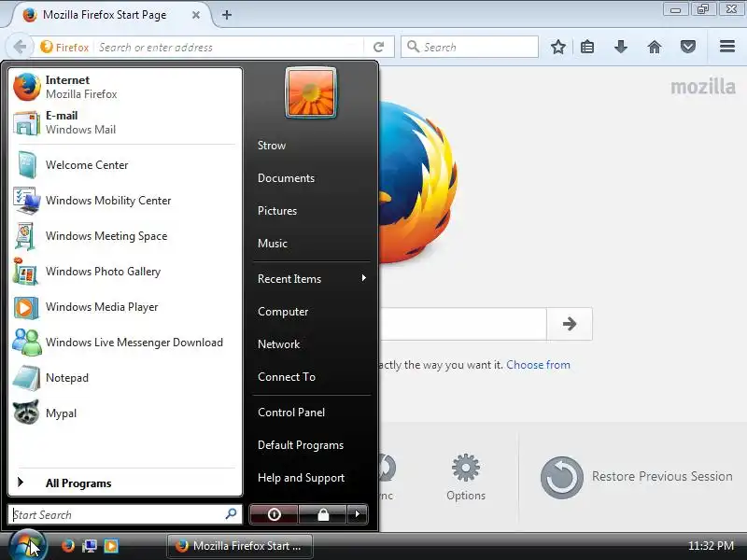Open Firefox hamburger menu
This screenshot has height=560, width=747.
click(x=727, y=46)
